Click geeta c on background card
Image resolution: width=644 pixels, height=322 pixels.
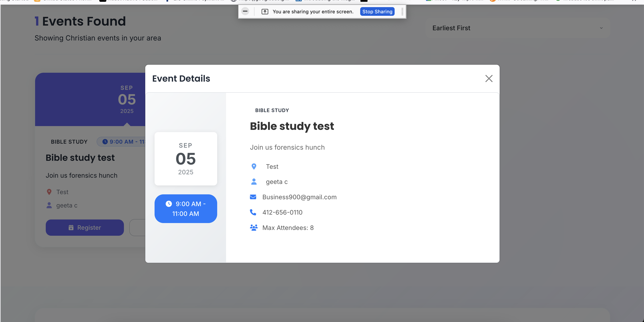tap(67, 205)
